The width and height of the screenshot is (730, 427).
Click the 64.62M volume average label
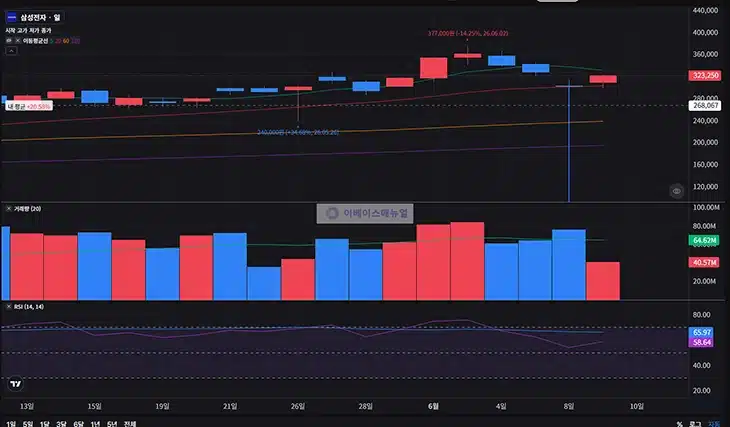[703, 240]
